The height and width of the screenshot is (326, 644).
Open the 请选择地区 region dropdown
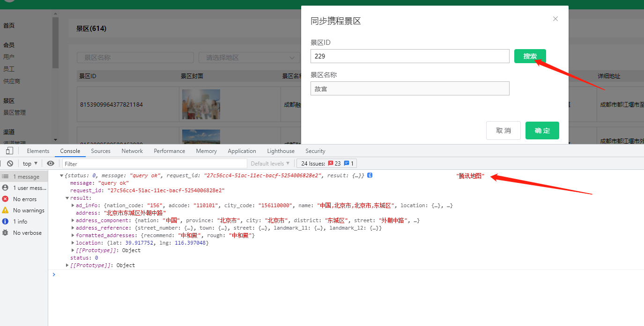pyautogui.click(x=249, y=58)
